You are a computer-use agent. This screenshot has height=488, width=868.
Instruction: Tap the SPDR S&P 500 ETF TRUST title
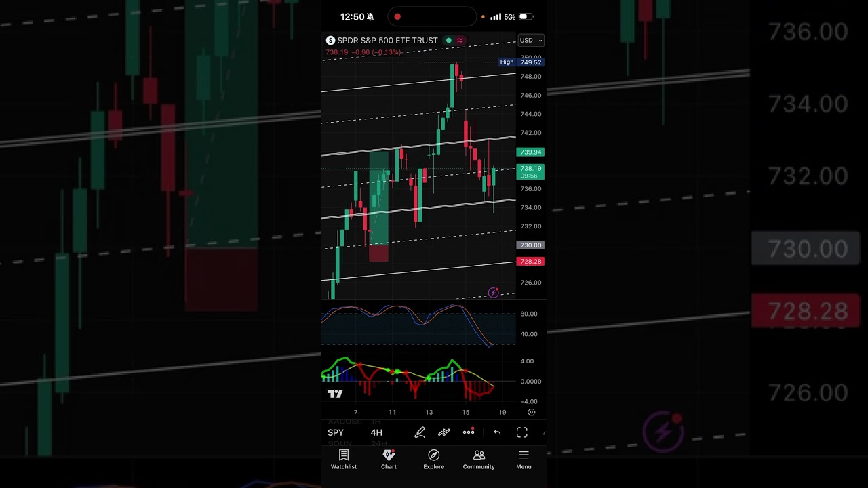pos(387,41)
